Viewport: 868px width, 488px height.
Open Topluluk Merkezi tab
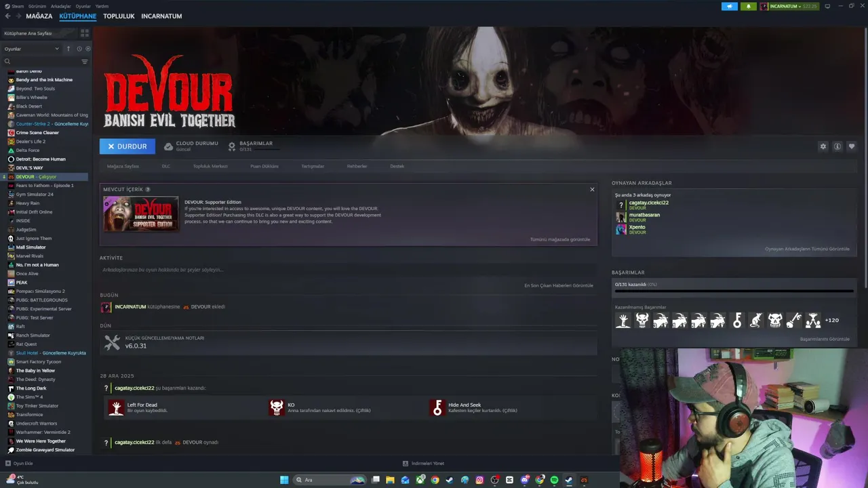coord(210,166)
